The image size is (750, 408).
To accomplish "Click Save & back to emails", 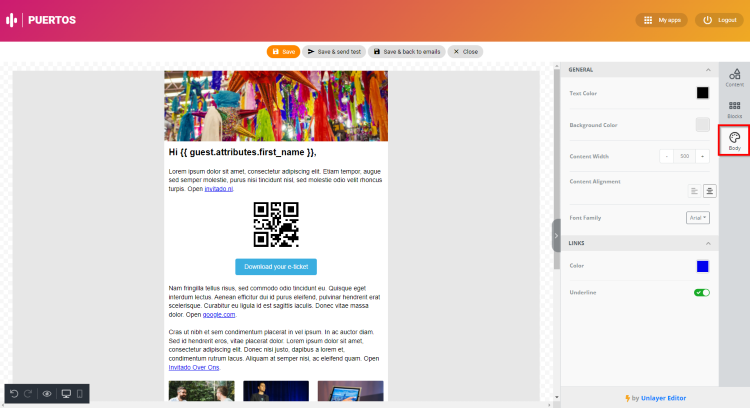I will click(x=407, y=52).
